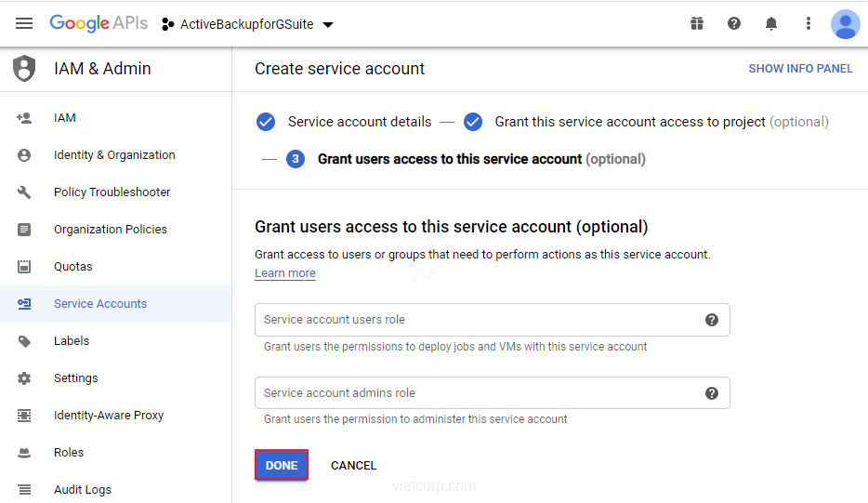This screenshot has height=503, width=868.
Task: Show notifications via bell icon
Action: pos(771,23)
